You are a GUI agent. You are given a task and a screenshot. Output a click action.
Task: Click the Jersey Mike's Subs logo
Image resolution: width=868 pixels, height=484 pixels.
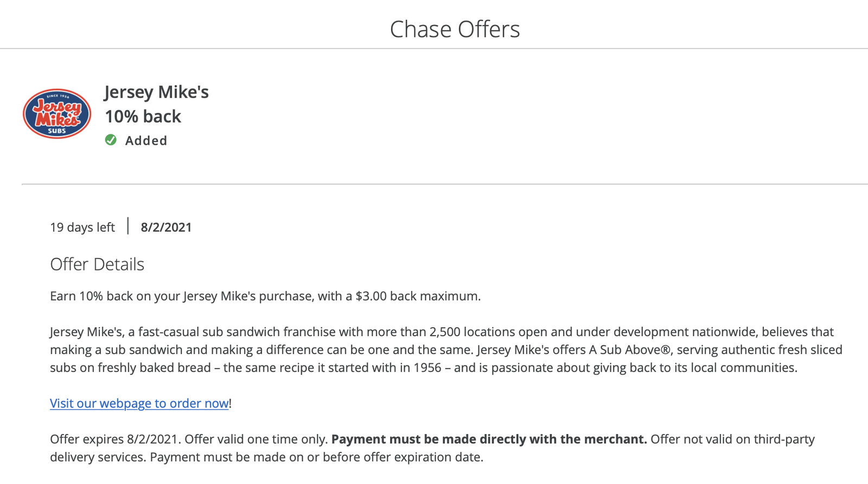(x=57, y=114)
